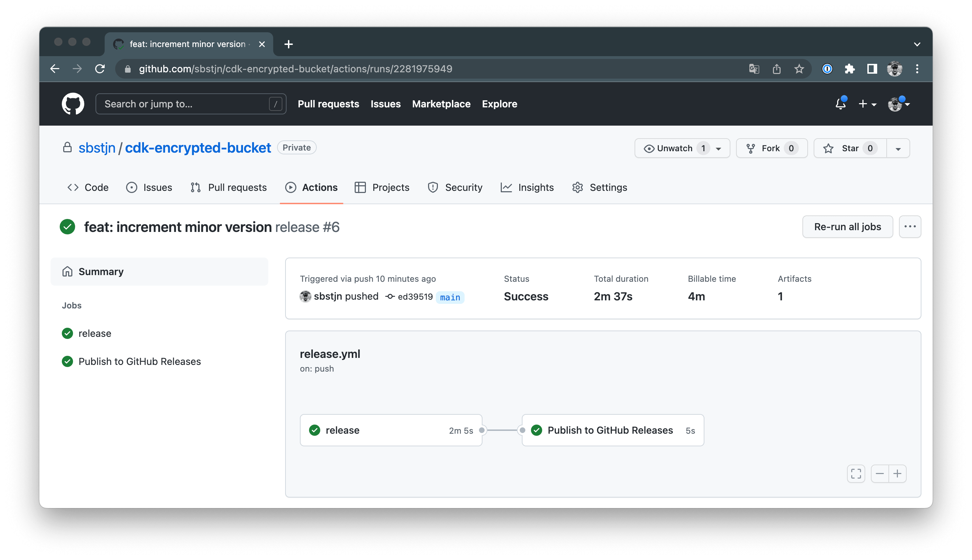Viewport: 972px width, 560px height.
Task: Open the run options kebab menu
Action: pyautogui.click(x=910, y=227)
